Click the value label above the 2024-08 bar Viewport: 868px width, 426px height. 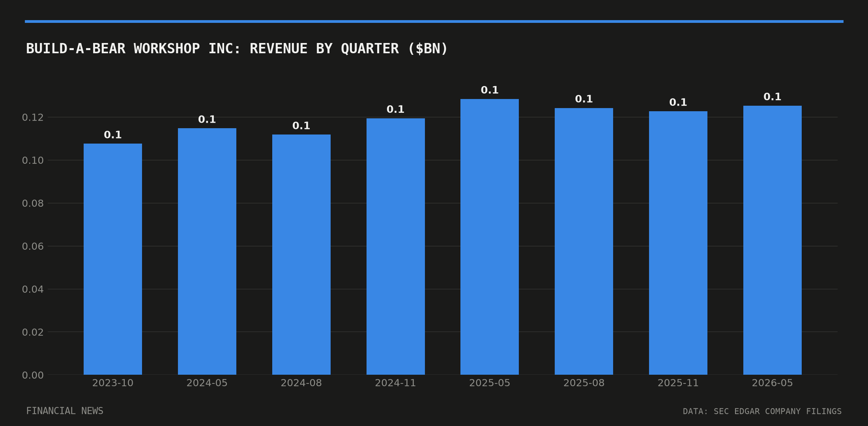301,126
